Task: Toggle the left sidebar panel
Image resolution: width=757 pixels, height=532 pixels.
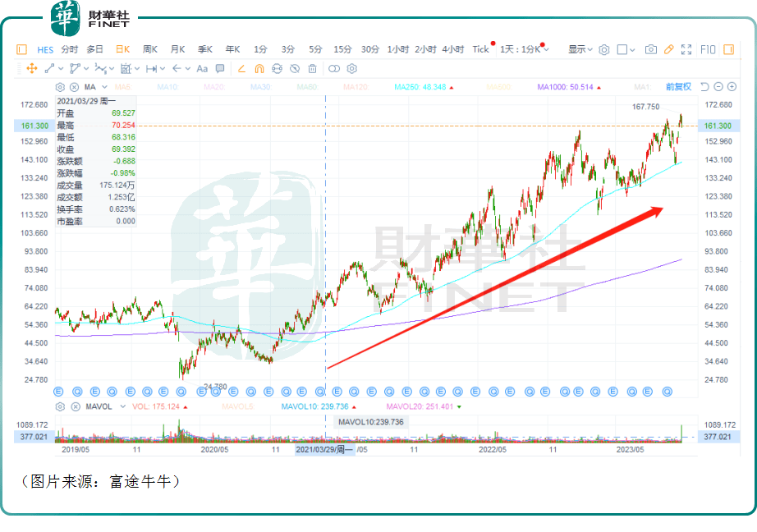Action: (x=21, y=49)
